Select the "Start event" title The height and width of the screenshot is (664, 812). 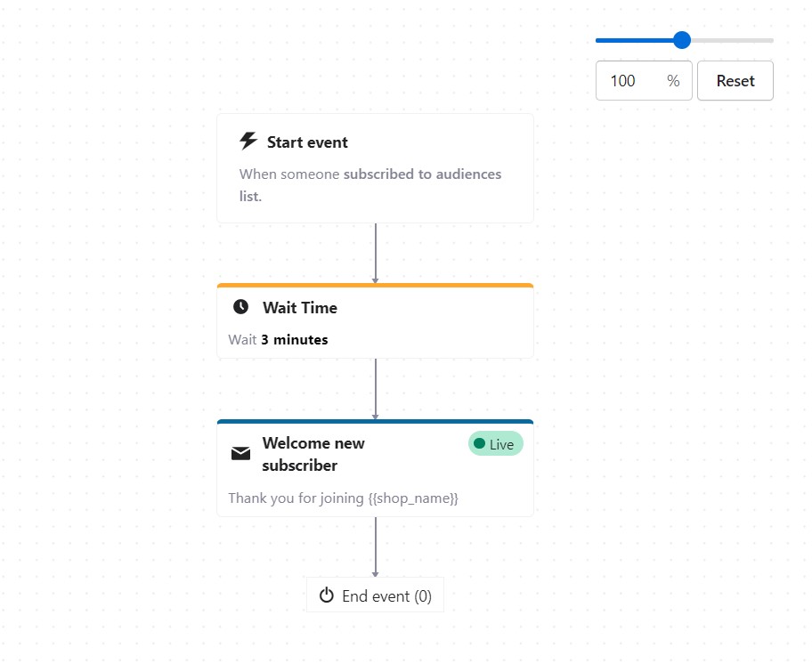[x=307, y=142]
